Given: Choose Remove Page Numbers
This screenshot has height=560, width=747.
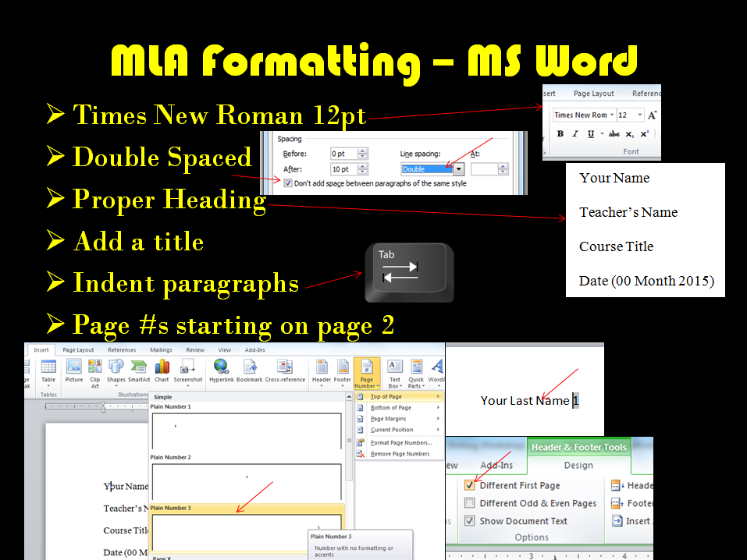Looking at the screenshot, I should pyautogui.click(x=398, y=454).
